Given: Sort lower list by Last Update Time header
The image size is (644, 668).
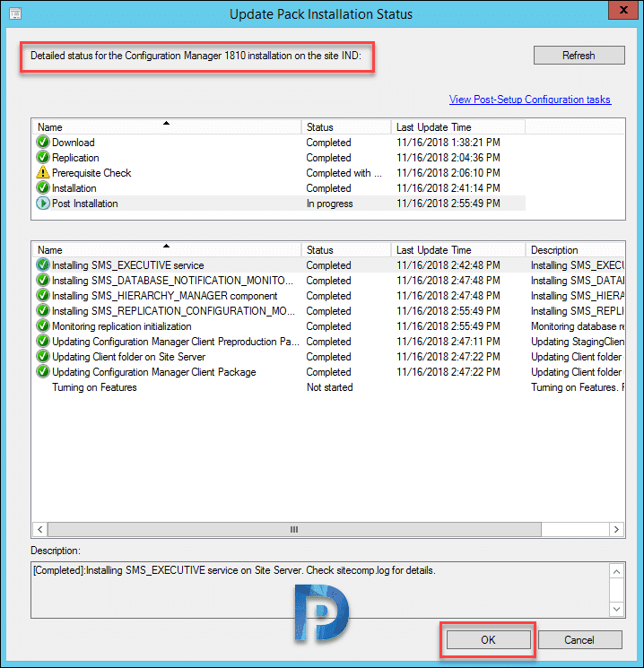Looking at the screenshot, I should pyautogui.click(x=458, y=249).
